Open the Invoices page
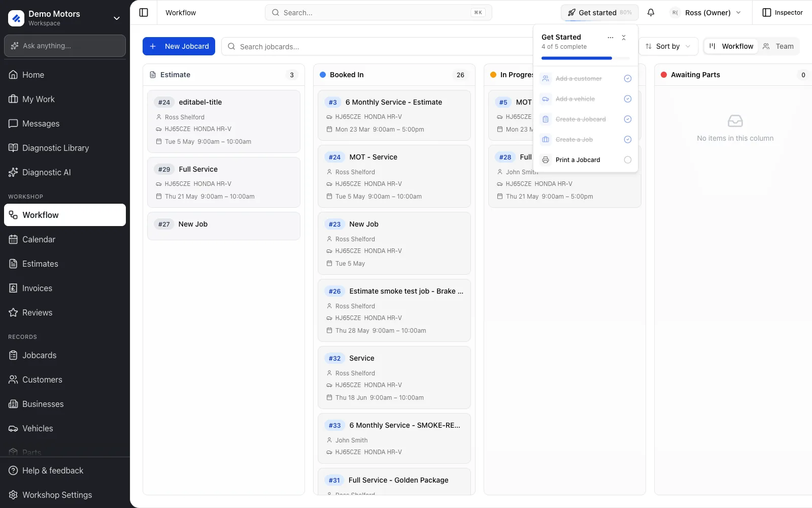This screenshot has width=812, height=508. (x=65, y=288)
